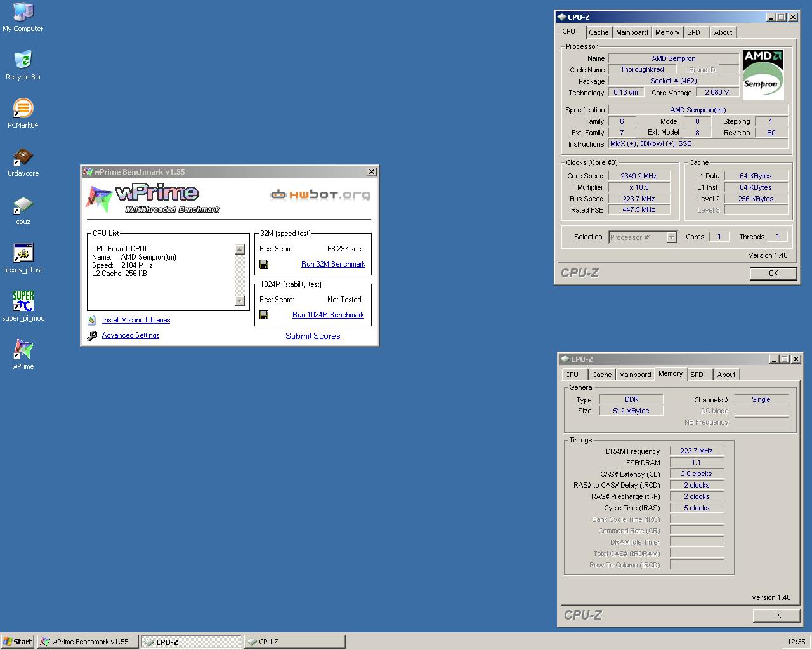Open the Submit Scores link
Screen dimensions: 812x650
tap(313, 336)
